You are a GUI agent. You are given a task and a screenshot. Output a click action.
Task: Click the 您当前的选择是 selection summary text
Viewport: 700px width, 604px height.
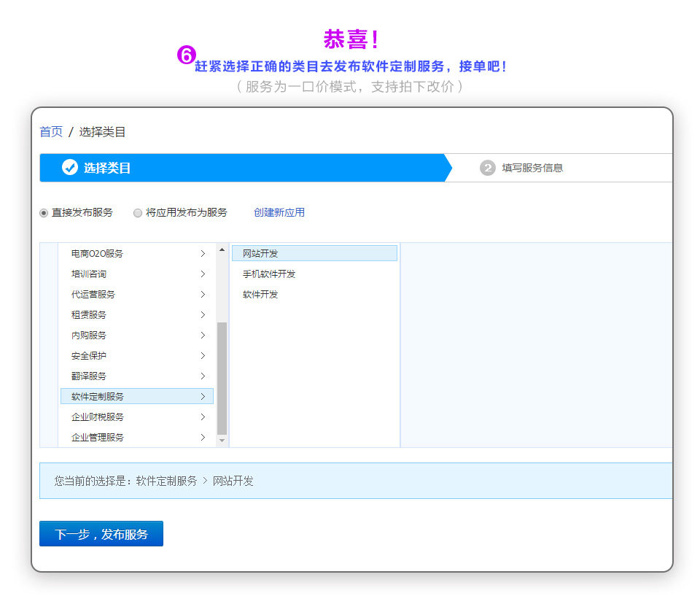pyautogui.click(x=154, y=481)
